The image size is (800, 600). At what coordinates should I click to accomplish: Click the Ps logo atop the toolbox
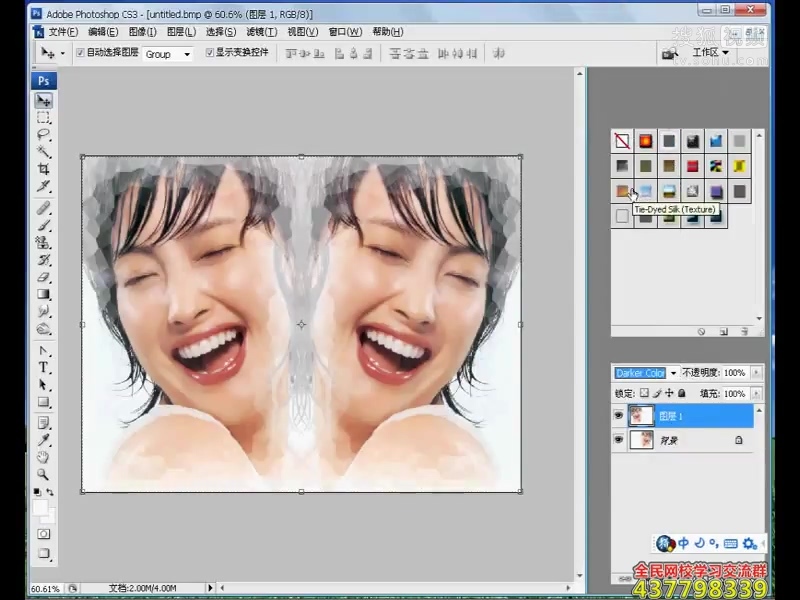coord(44,81)
